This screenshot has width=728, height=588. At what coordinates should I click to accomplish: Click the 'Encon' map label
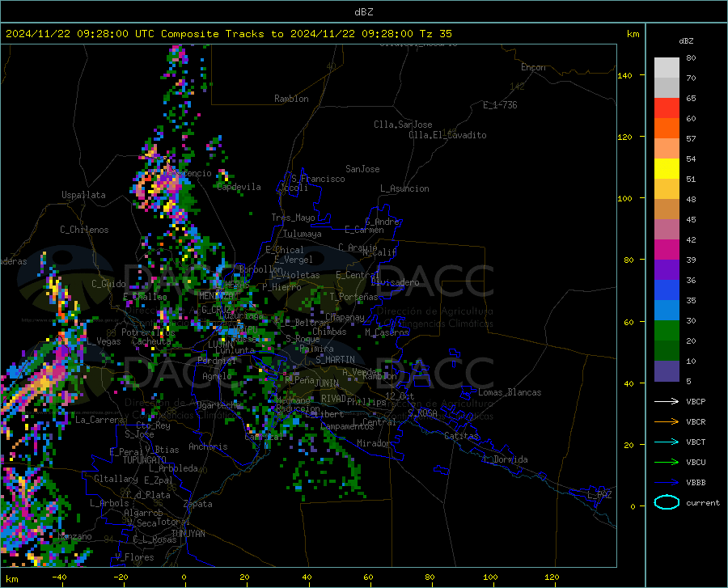point(533,67)
